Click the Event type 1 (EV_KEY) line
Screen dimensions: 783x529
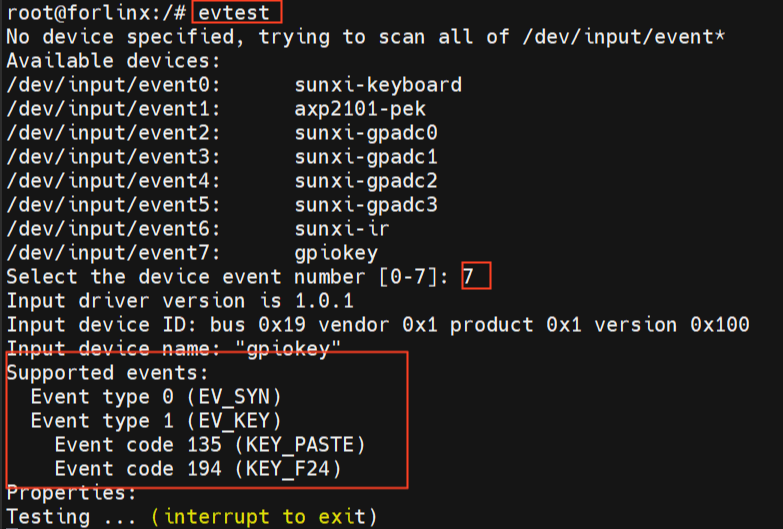pyautogui.click(x=156, y=420)
